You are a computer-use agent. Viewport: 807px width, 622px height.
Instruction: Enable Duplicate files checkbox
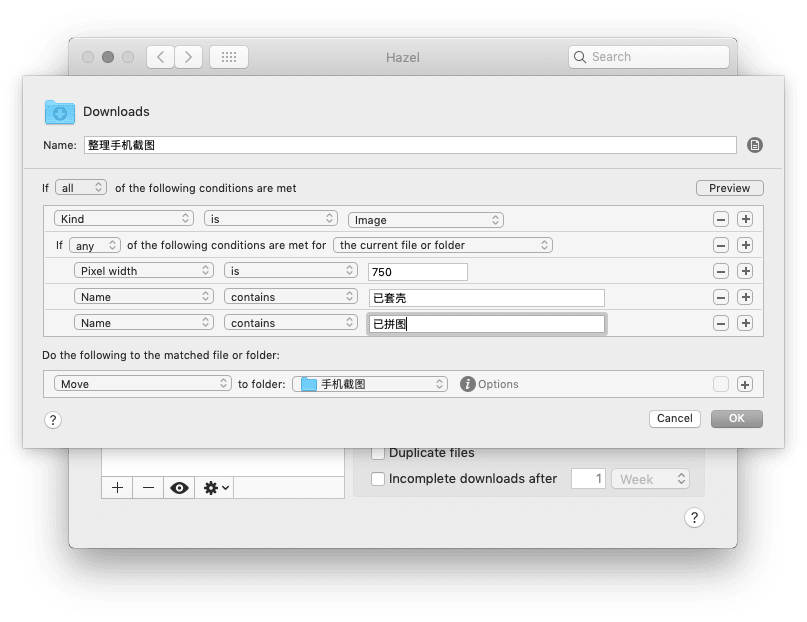[378, 453]
